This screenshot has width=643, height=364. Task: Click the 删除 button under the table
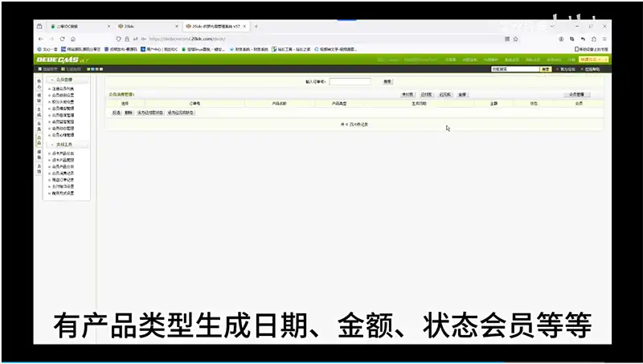tap(129, 112)
